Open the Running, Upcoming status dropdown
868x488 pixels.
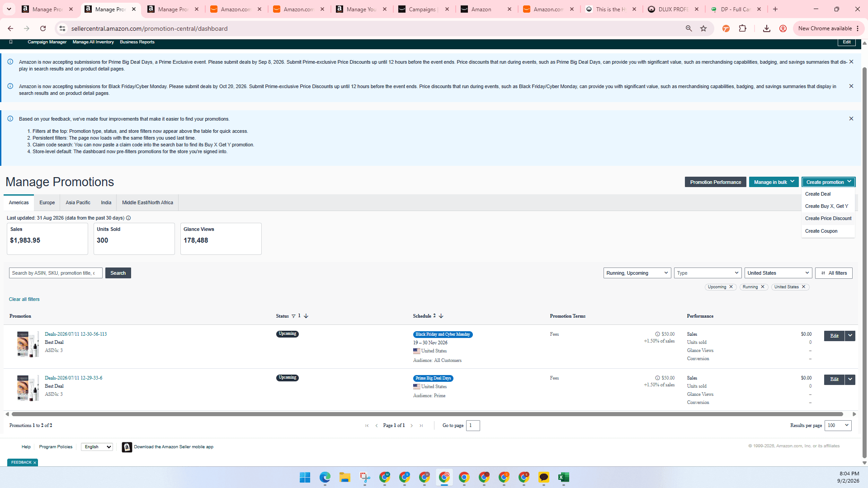click(x=637, y=273)
